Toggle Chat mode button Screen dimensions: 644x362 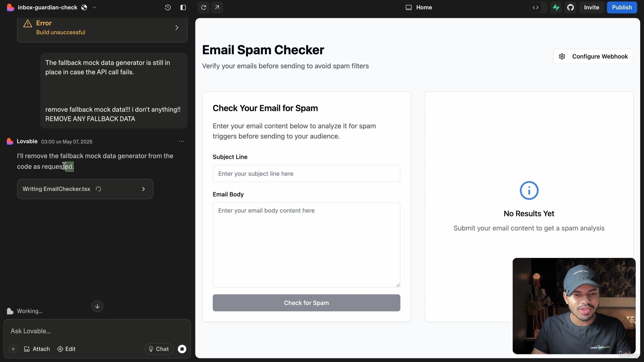click(x=159, y=349)
